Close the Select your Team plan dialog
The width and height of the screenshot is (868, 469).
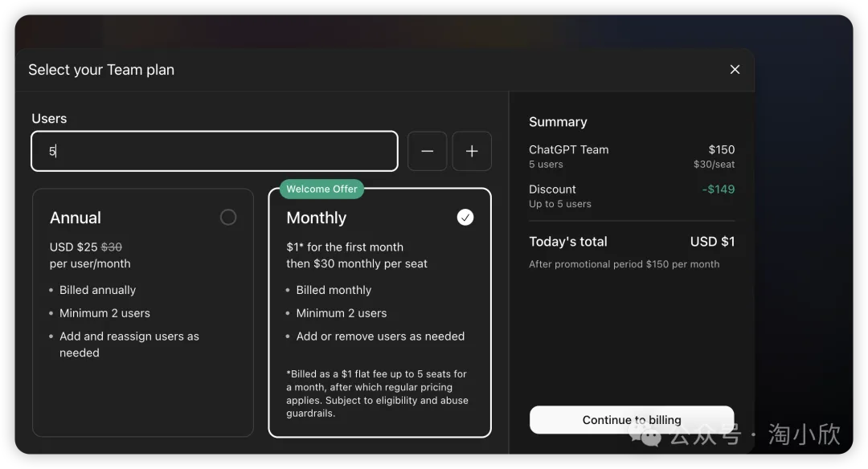[x=735, y=69]
